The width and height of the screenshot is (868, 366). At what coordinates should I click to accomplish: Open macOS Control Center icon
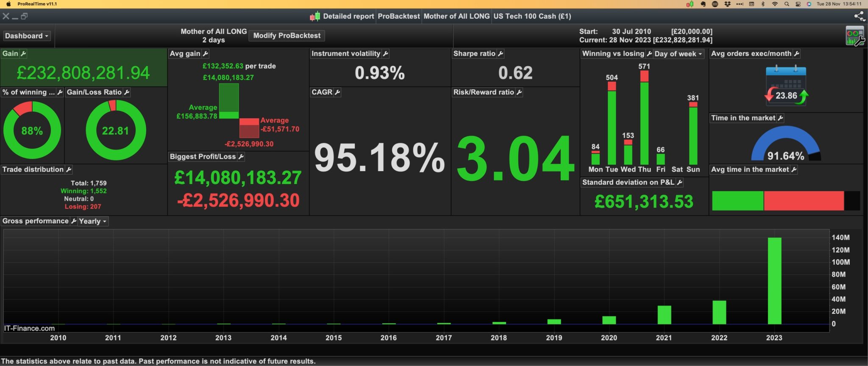[x=798, y=4]
